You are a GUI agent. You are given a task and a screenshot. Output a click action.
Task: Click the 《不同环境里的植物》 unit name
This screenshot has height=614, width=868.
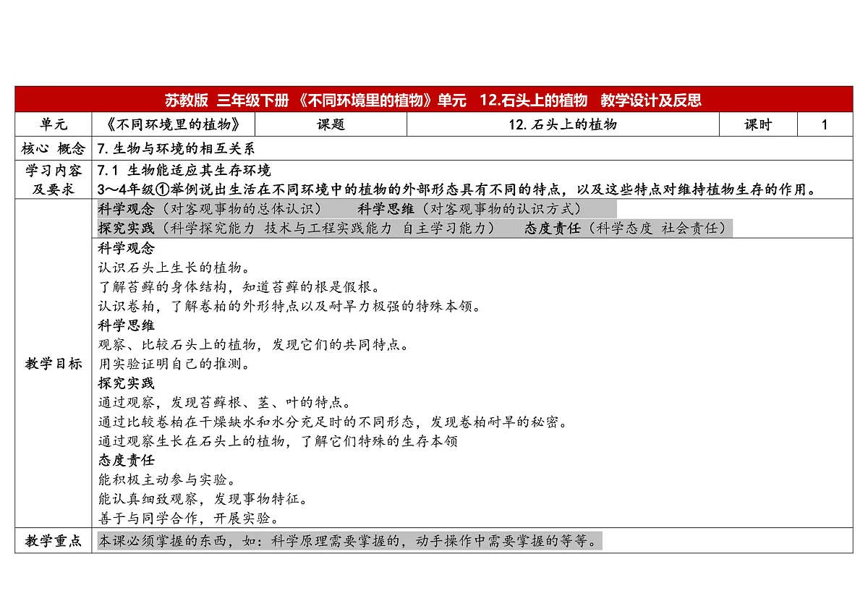point(175,124)
